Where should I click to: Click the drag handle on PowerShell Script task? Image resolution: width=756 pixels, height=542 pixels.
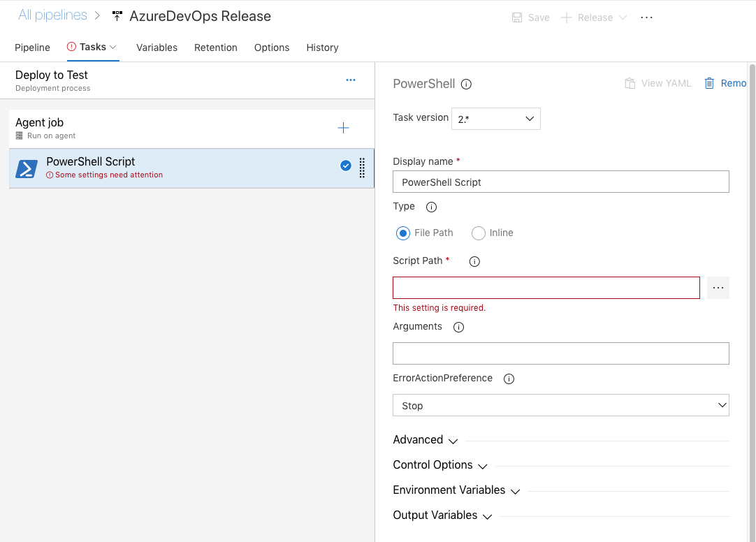[x=362, y=168]
